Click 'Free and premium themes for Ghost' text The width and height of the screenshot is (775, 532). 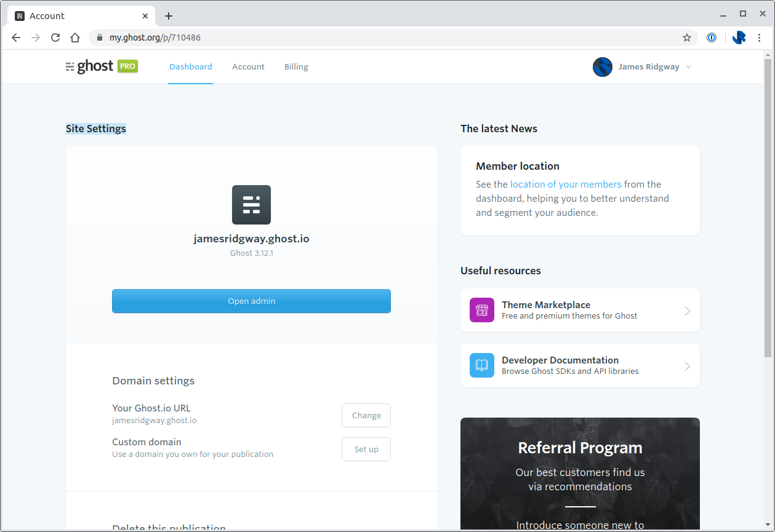[x=569, y=316]
